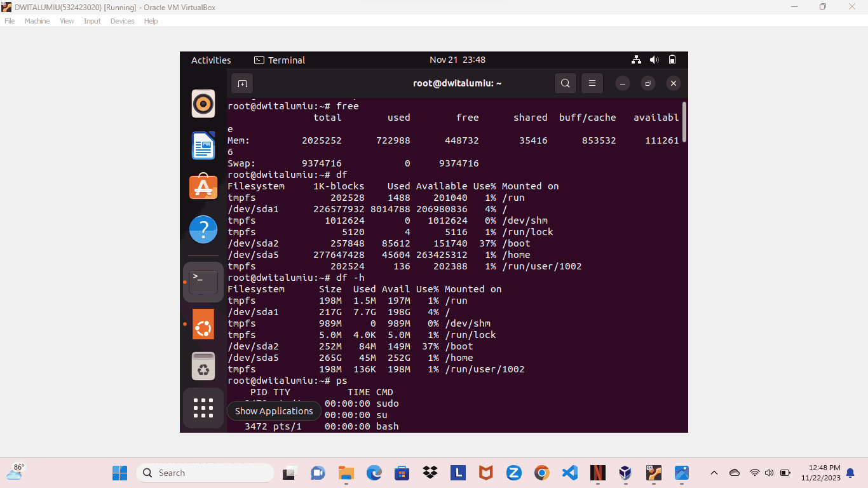This screenshot has height=488, width=868.
Task: Click the 'df -h' command prompt line
Action: (x=295, y=278)
